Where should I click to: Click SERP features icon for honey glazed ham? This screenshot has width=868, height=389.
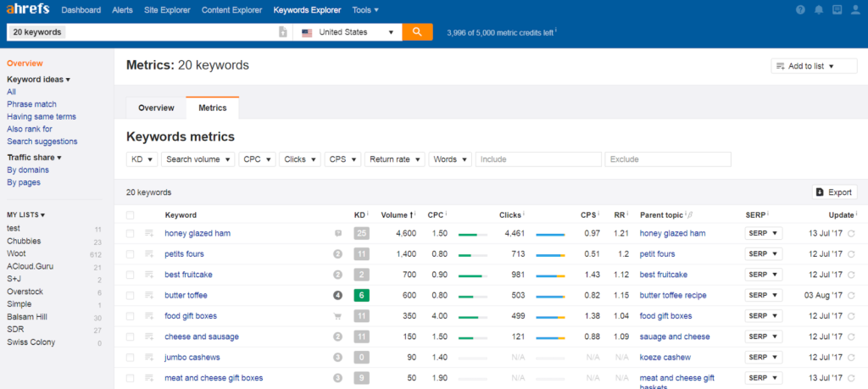(x=337, y=234)
